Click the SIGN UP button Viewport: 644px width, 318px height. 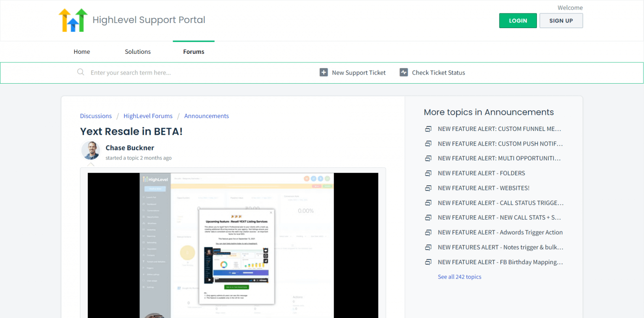coord(561,21)
